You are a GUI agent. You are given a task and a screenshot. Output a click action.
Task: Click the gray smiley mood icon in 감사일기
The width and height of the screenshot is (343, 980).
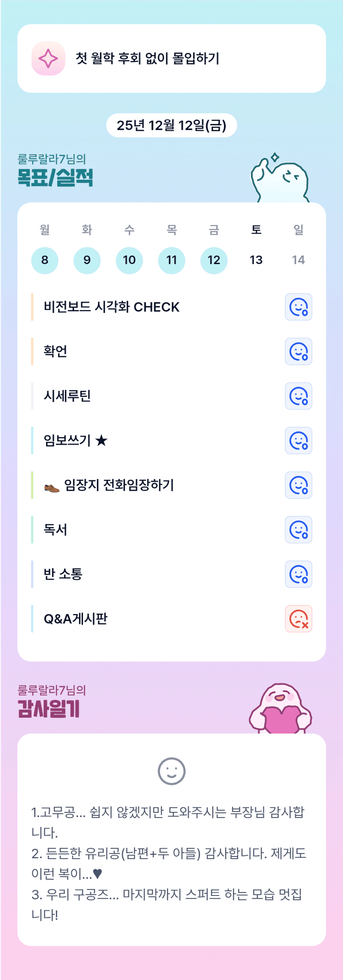tap(171, 771)
